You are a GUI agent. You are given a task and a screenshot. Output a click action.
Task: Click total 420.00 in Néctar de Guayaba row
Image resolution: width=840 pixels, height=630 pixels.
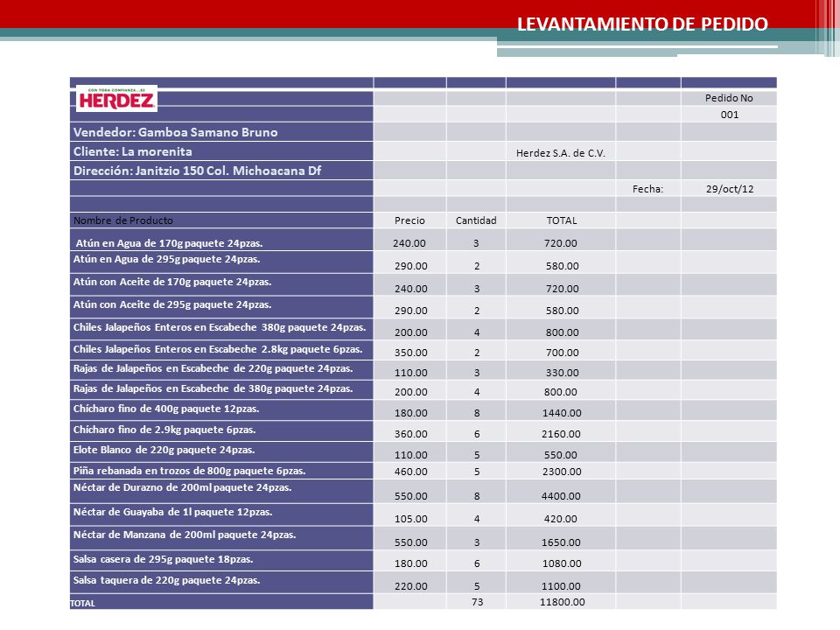(x=561, y=519)
